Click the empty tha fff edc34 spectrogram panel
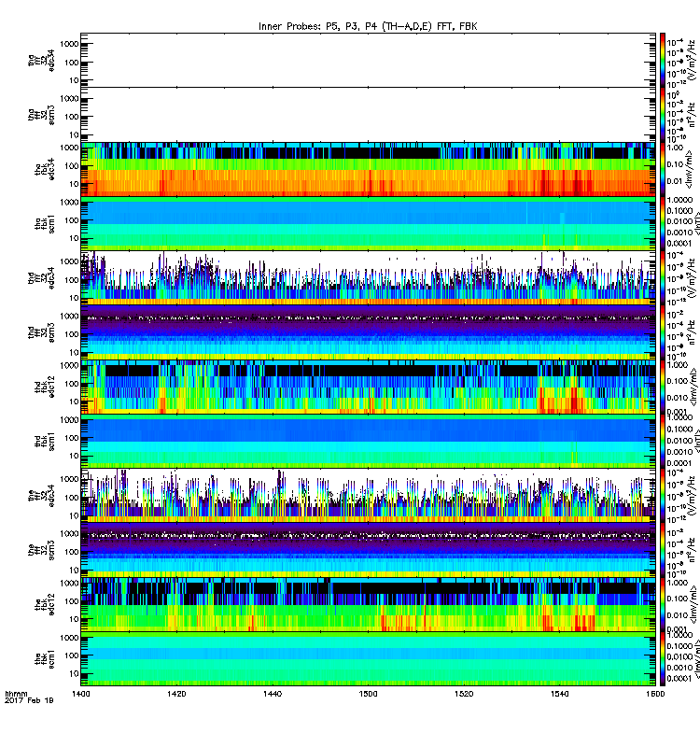 [x=368, y=60]
